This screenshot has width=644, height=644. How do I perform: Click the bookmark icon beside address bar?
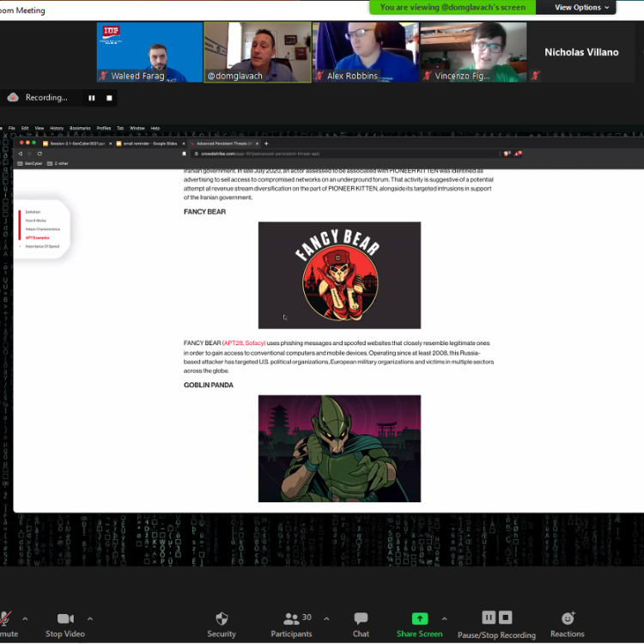coord(184,154)
